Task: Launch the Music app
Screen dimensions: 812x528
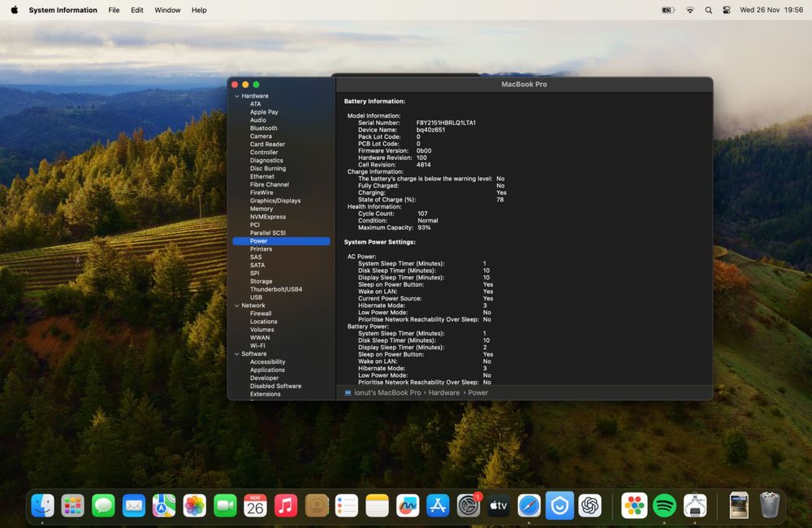Action: tap(286, 505)
